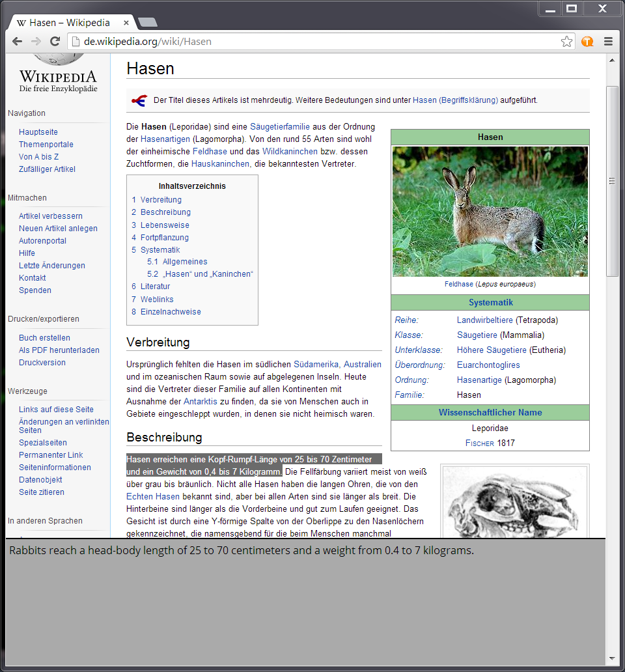This screenshot has height=672, width=625.
Task: Bookmark this page with the star icon
Action: pyautogui.click(x=566, y=42)
